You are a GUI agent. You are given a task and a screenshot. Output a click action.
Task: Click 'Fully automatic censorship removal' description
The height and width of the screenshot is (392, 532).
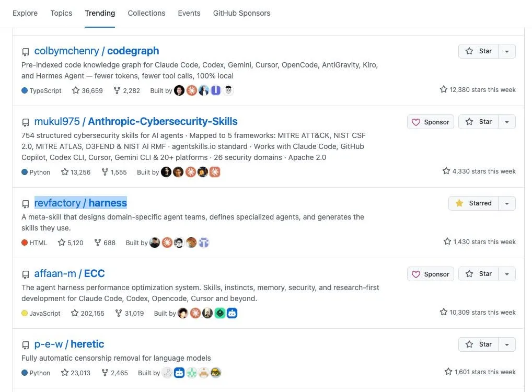click(x=116, y=358)
